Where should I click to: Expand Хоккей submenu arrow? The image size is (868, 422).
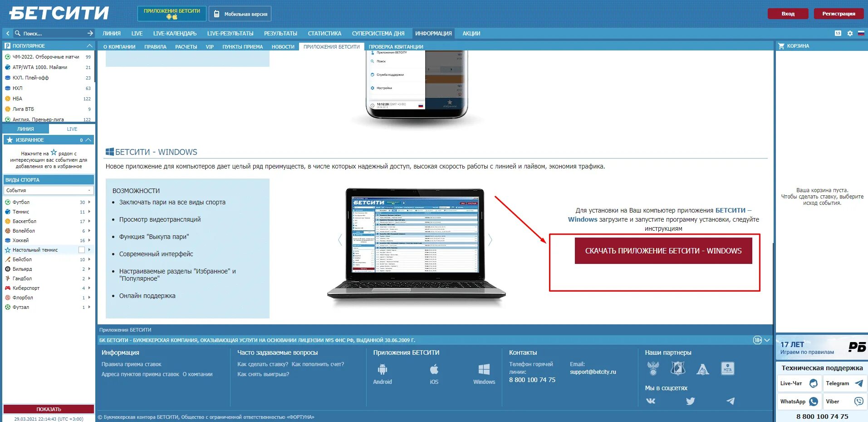89,240
